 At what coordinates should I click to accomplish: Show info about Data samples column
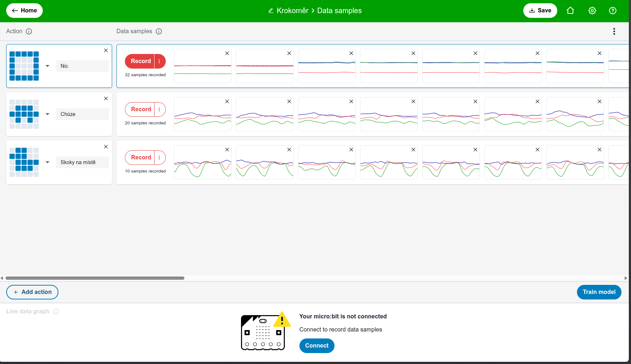[159, 31]
